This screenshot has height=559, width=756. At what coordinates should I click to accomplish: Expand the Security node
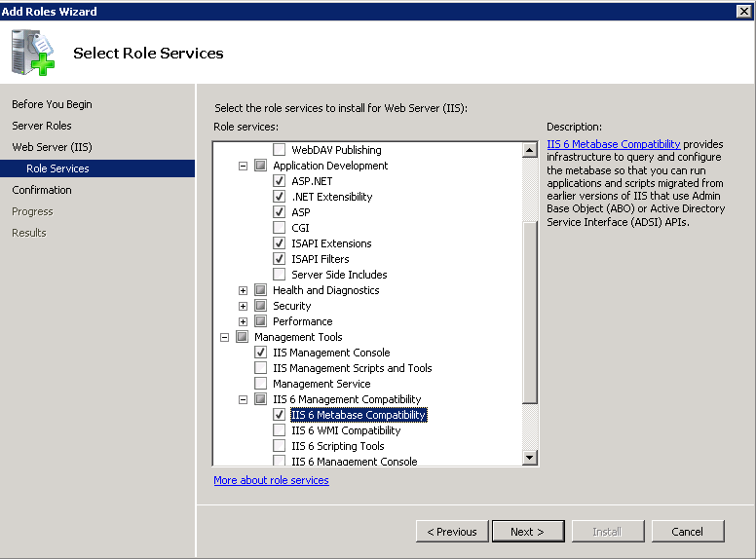point(244,306)
